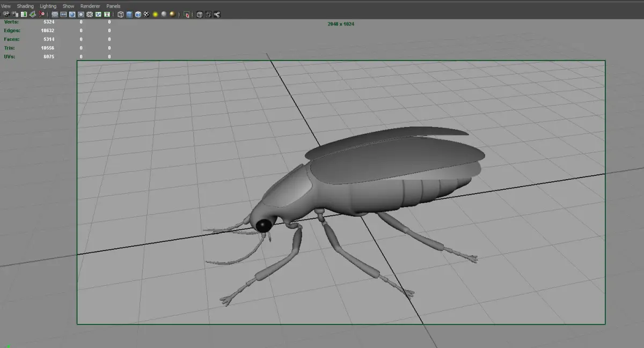Click the UV count value 6075
This screenshot has width=644, height=348.
click(x=49, y=56)
